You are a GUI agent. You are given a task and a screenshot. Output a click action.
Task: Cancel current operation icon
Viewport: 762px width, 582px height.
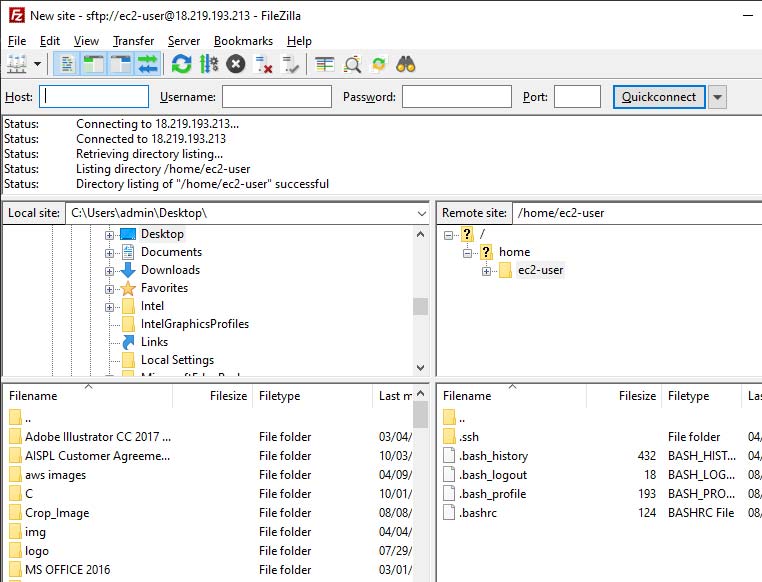point(236,64)
